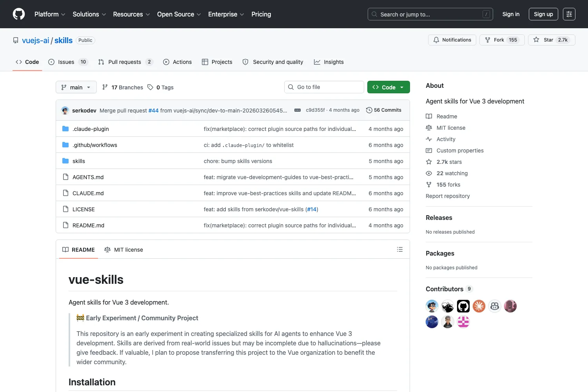Viewport: 588px width, 392px height.
Task: Open the Releases heading link
Action: (439, 218)
